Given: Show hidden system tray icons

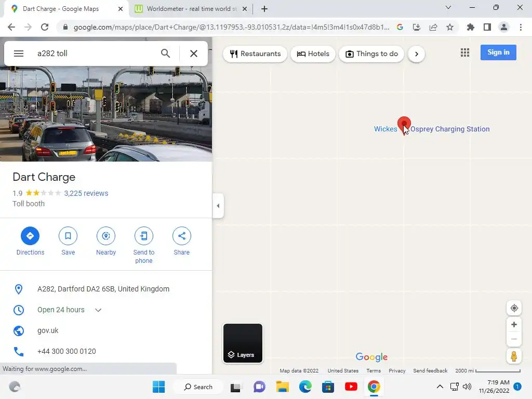Looking at the screenshot, I should click(440, 387).
